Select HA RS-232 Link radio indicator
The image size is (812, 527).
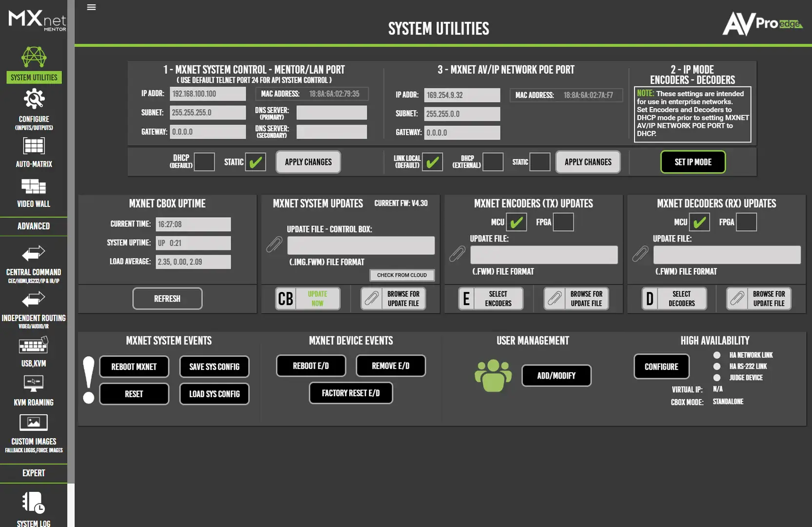click(x=717, y=366)
